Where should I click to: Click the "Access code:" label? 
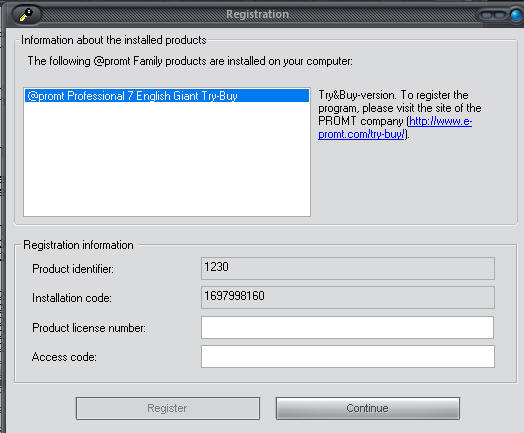(x=64, y=357)
